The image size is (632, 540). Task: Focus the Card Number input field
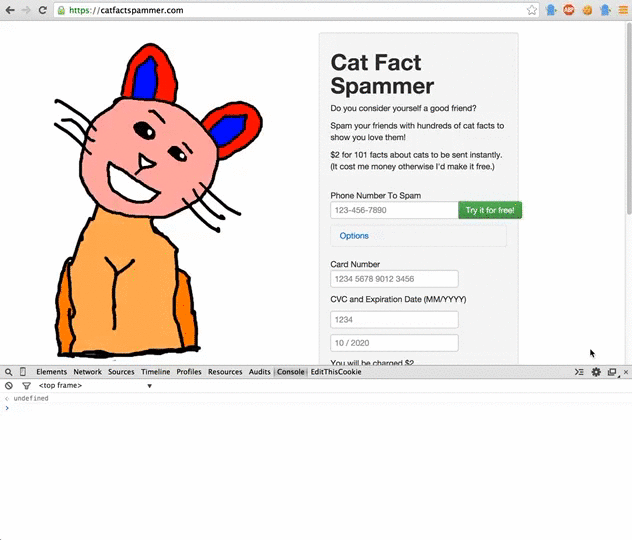pos(394,279)
